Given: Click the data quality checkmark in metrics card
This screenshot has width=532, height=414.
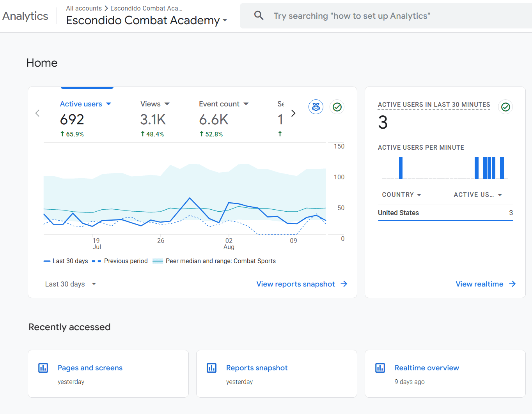Looking at the screenshot, I should 337,107.
